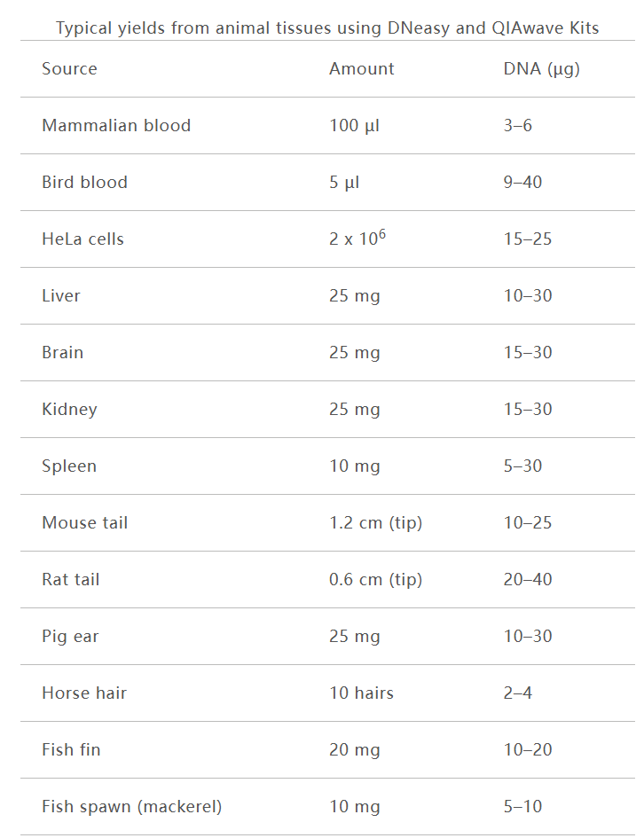Select the Spleen source cell
644x838 pixels.
(x=69, y=466)
